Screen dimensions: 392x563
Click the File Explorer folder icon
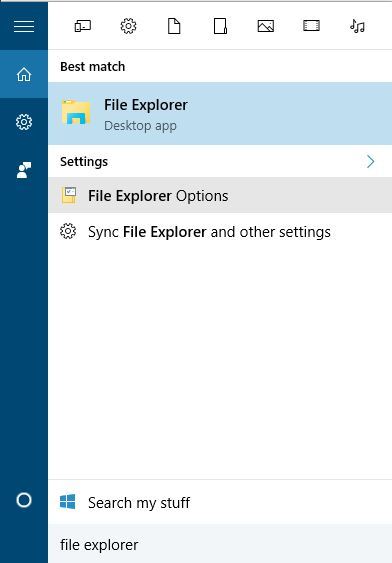coord(76,112)
